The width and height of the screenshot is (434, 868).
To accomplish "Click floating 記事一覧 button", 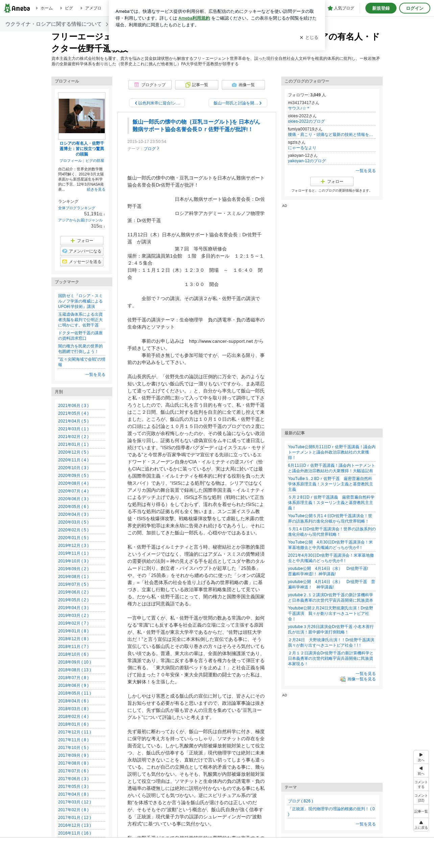I will click(x=421, y=811).
